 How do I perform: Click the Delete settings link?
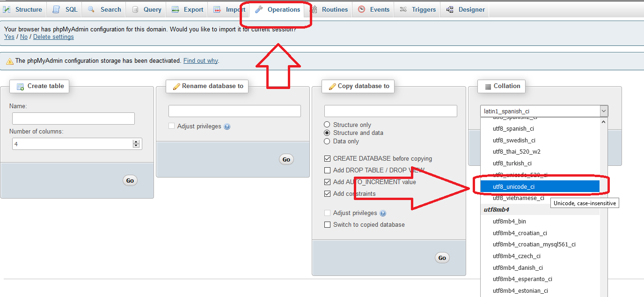click(x=53, y=37)
